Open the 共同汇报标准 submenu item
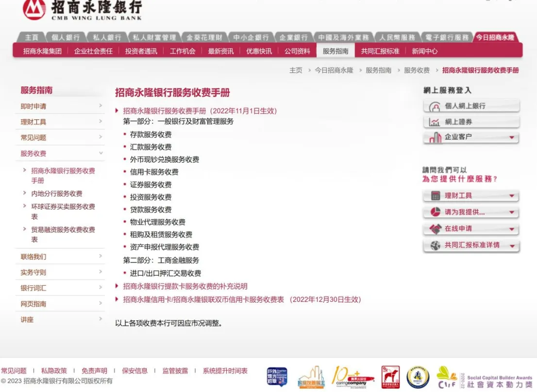The image size is (537, 392). pos(380,51)
